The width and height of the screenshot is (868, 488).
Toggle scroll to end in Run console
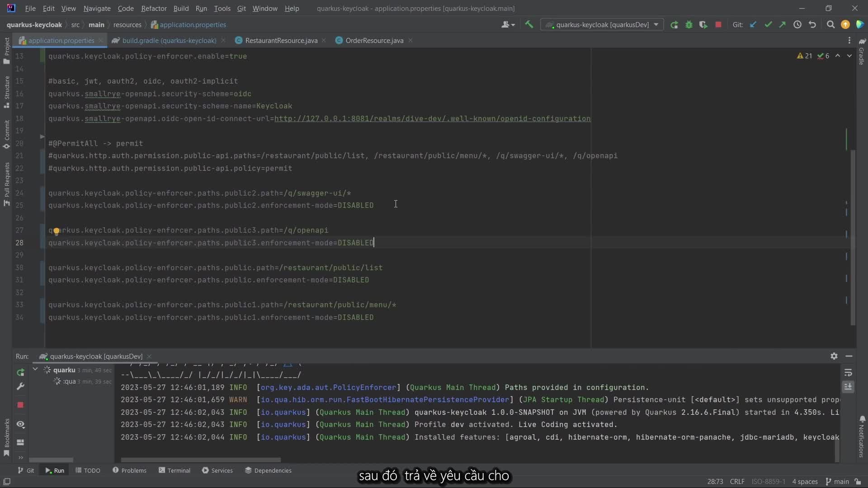coord(848,387)
